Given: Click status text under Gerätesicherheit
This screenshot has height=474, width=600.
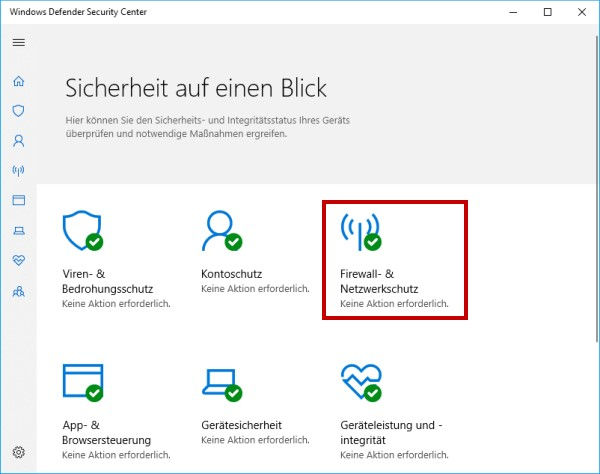Looking at the screenshot, I should click(x=255, y=440).
